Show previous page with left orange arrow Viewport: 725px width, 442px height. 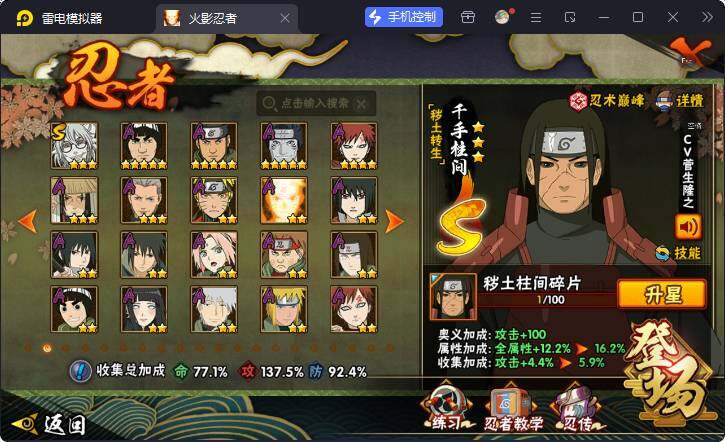[x=28, y=221]
